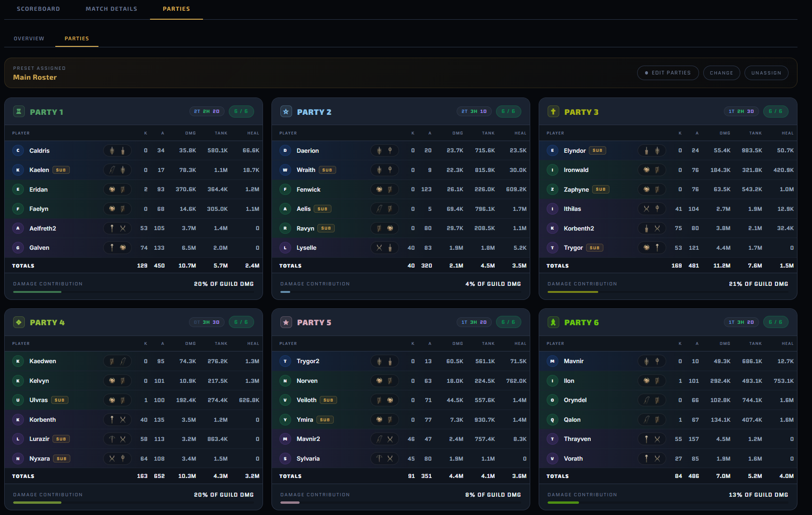The width and height of the screenshot is (812, 515).
Task: Click Party 4 composition badge 0T 3H 3D
Action: 207,322
